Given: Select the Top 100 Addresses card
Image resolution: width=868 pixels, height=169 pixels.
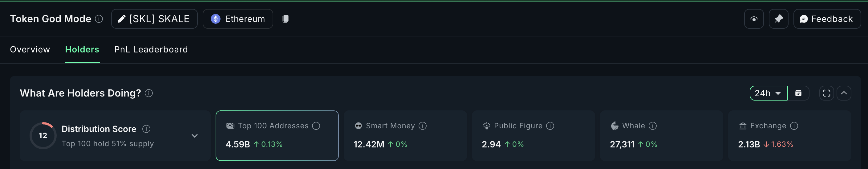Looking at the screenshot, I should (277, 136).
